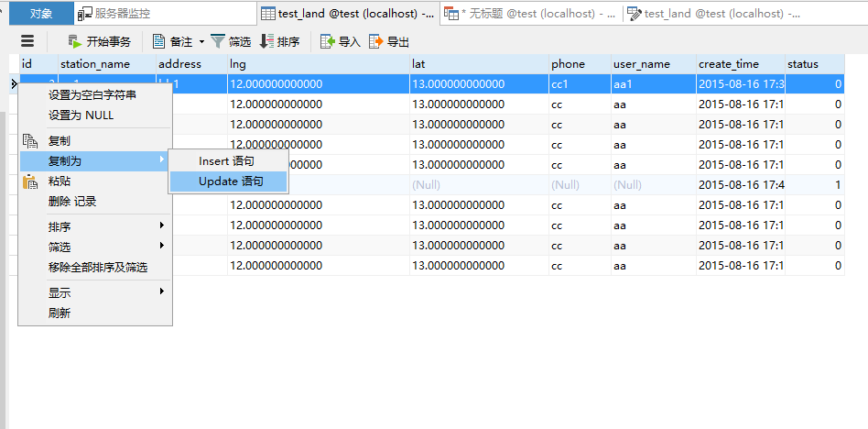868x429 pixels.
Task: Click the create_time column header
Action: [x=728, y=64]
